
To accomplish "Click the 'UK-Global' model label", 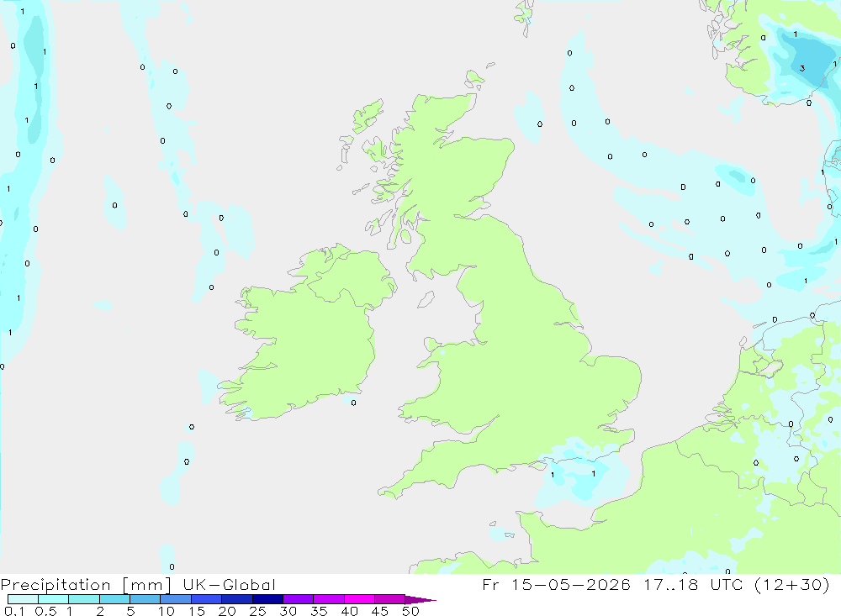I will tap(229, 584).
